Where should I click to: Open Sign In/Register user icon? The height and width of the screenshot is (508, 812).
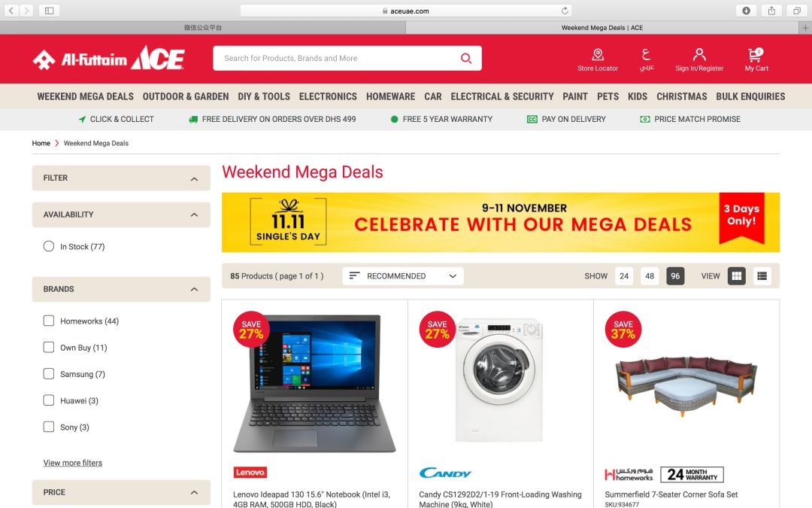point(699,54)
